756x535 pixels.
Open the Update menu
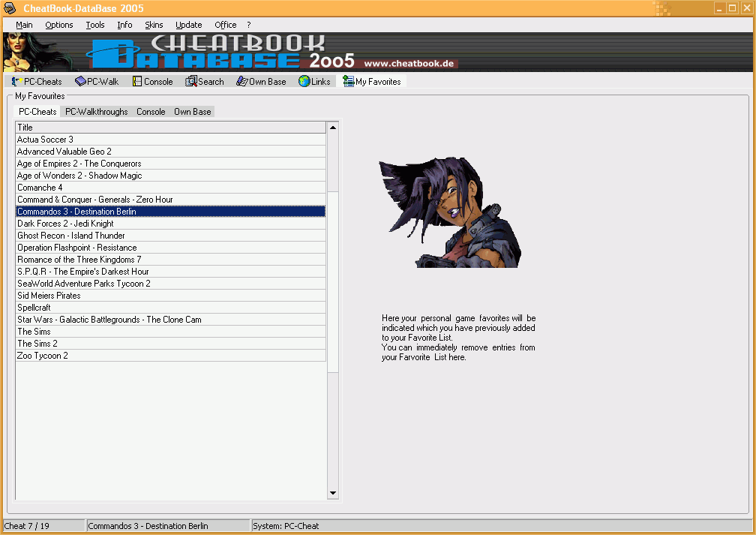click(x=188, y=25)
